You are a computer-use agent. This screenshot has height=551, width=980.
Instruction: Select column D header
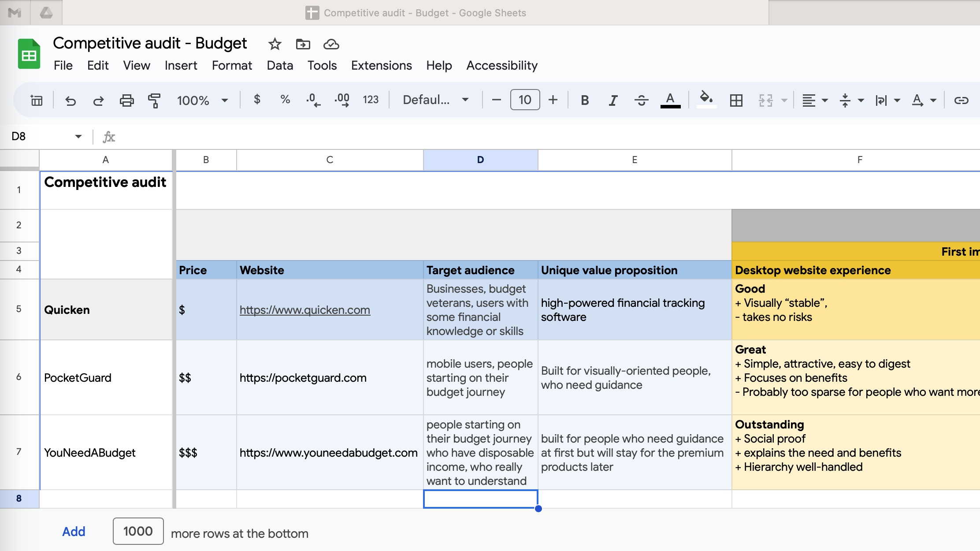coord(480,160)
